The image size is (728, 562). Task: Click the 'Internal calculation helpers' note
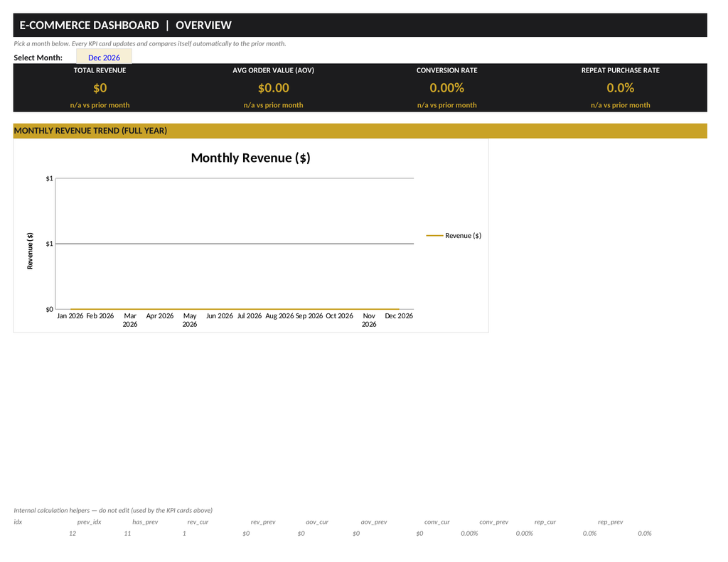pos(113,510)
